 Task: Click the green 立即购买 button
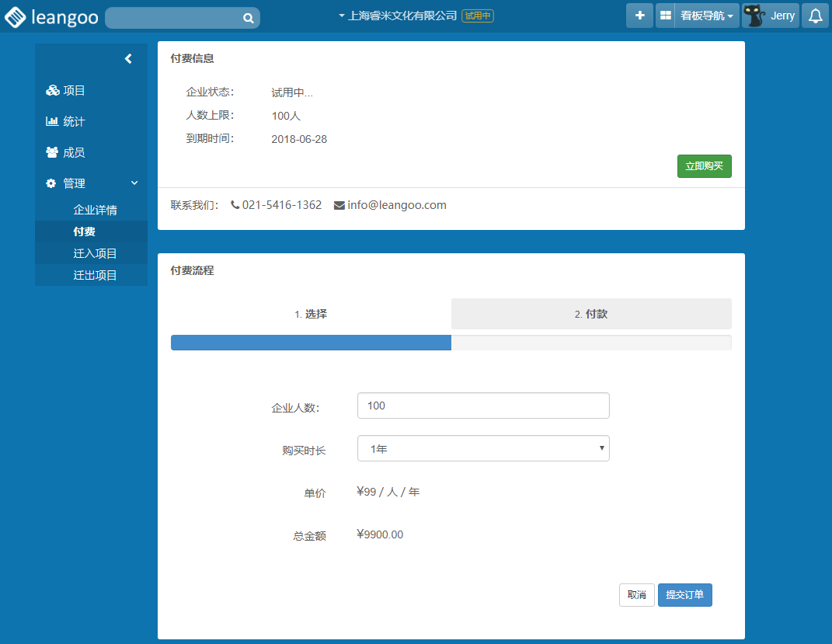coord(704,166)
